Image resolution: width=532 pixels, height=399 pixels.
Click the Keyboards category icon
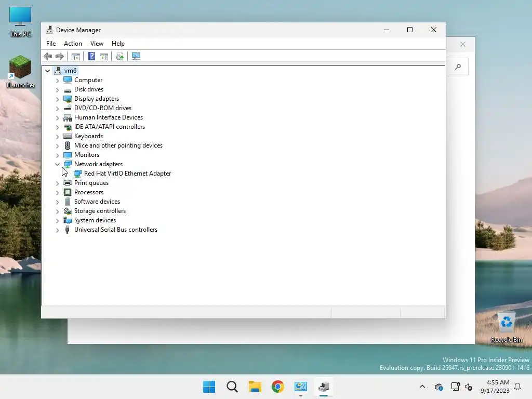(x=68, y=136)
